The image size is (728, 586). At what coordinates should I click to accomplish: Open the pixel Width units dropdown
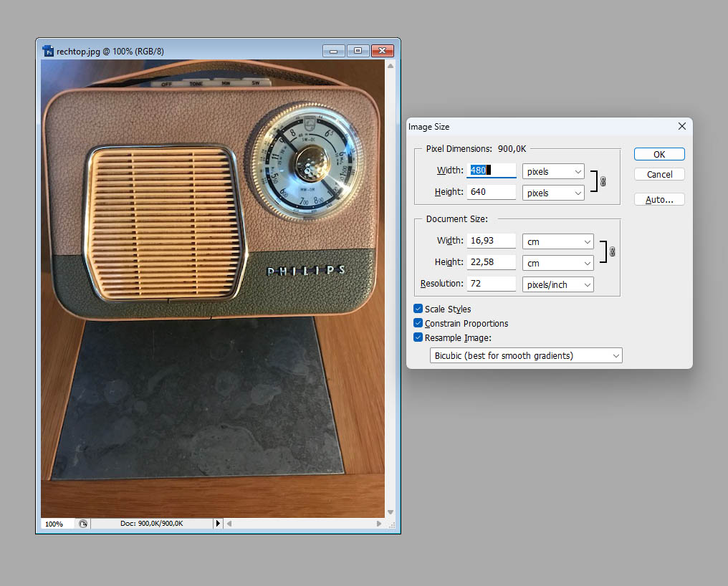(553, 172)
